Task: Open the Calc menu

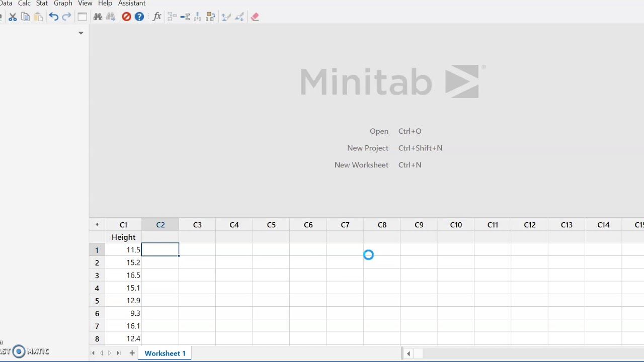Action: 24,4
